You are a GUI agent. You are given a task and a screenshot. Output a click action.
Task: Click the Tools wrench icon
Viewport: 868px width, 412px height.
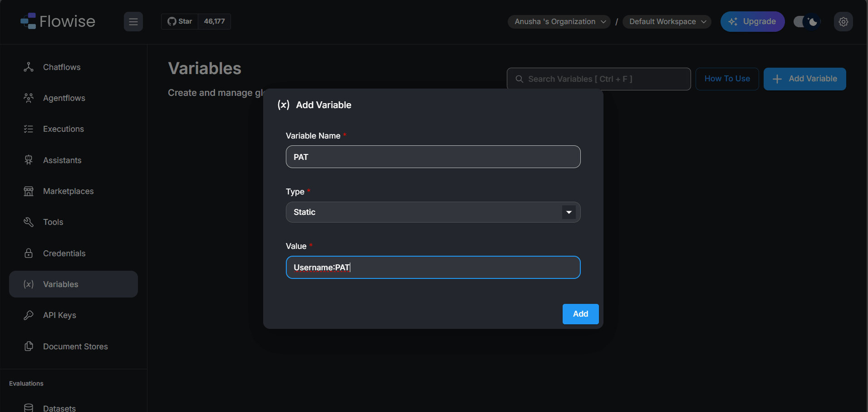(29, 222)
